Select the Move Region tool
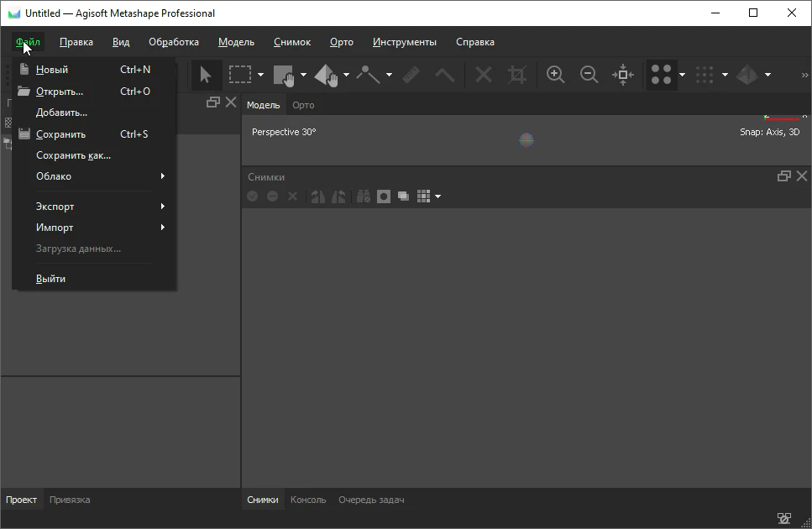This screenshot has height=529, width=812. [x=284, y=75]
